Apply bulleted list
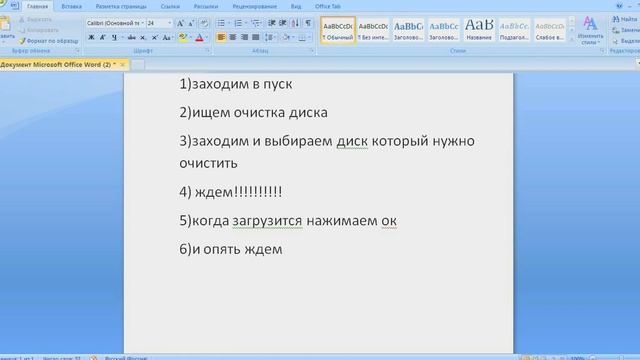 [x=221, y=23]
